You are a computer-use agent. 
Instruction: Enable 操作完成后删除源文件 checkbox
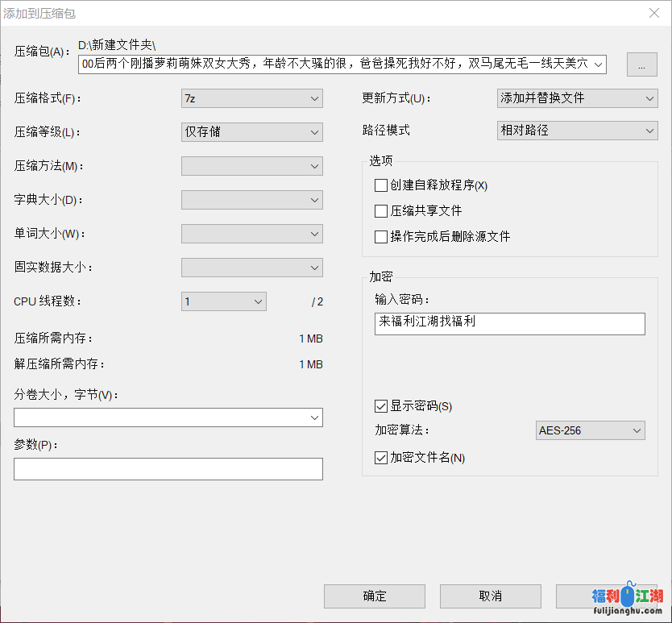381,237
